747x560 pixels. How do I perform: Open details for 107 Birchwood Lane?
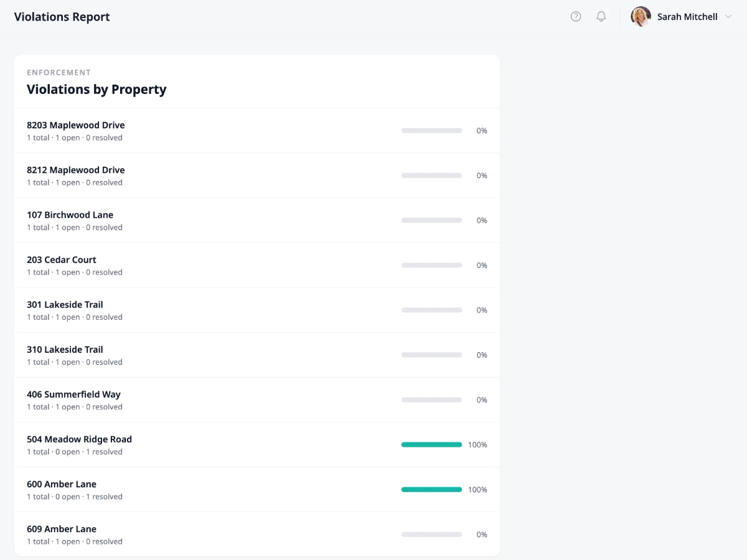click(70, 215)
